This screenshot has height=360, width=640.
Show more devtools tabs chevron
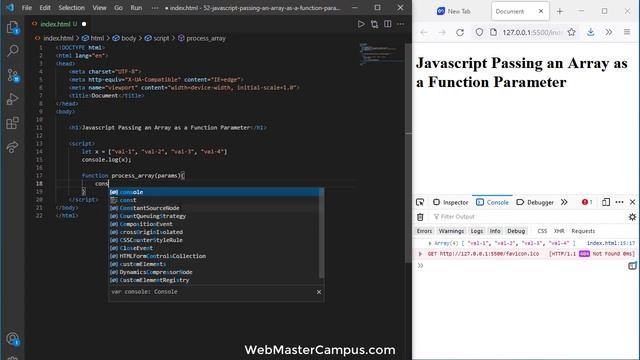(x=564, y=202)
